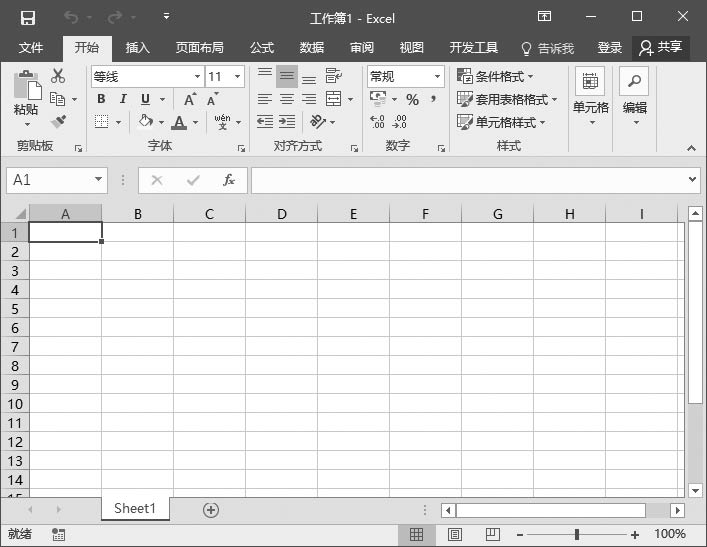707x547 pixels.
Task: Toggle Middle Align
Action: point(287,76)
